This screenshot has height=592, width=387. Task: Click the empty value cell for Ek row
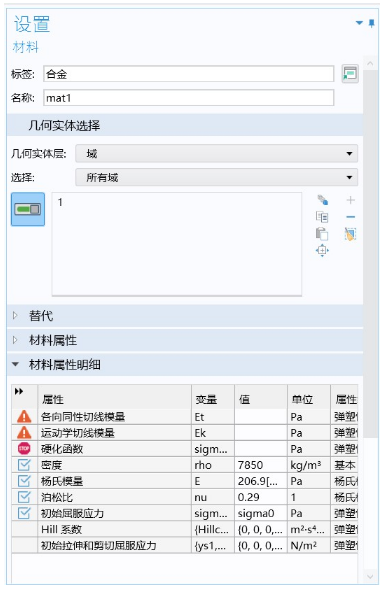(x=261, y=433)
